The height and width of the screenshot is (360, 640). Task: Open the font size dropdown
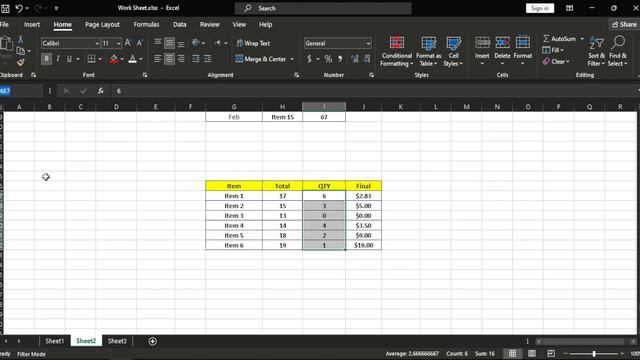pyautogui.click(x=118, y=43)
